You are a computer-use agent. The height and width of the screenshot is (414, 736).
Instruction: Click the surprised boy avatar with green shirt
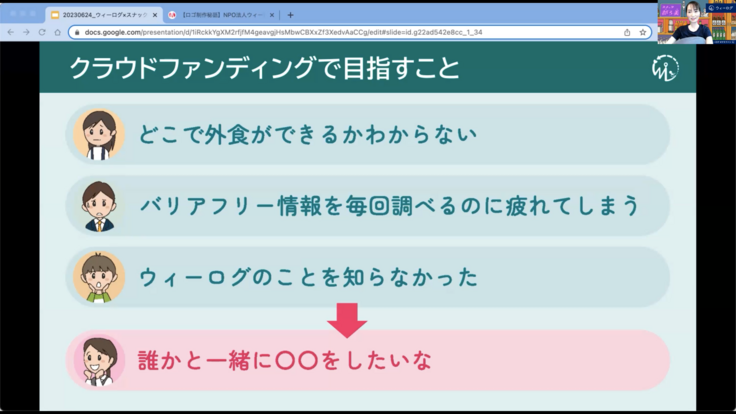(x=99, y=277)
